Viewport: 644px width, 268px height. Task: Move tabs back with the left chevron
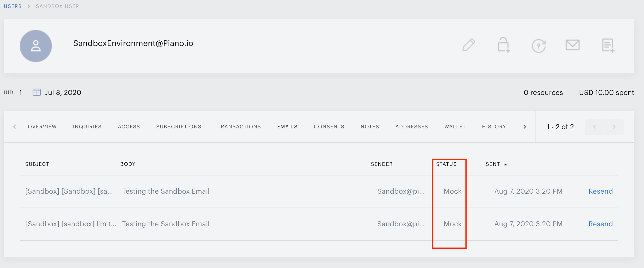click(14, 127)
